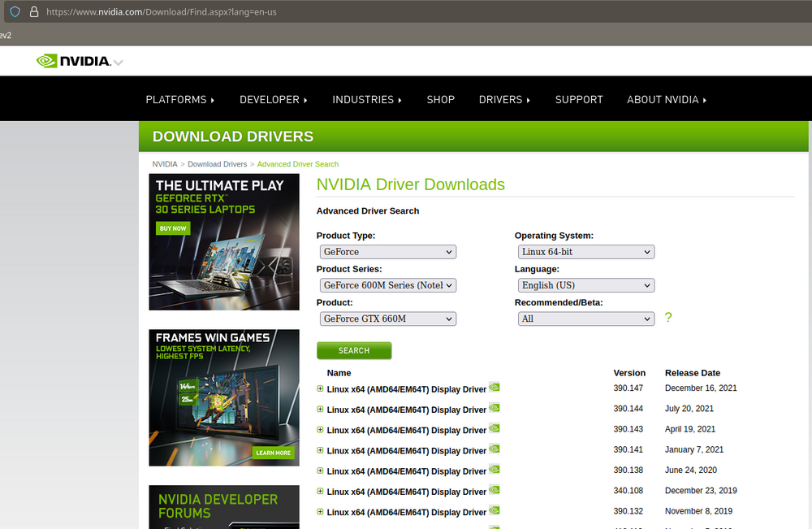Open Linux x64 Display Driver dated December 23, 2019
The height and width of the screenshot is (529, 812).
click(407, 492)
